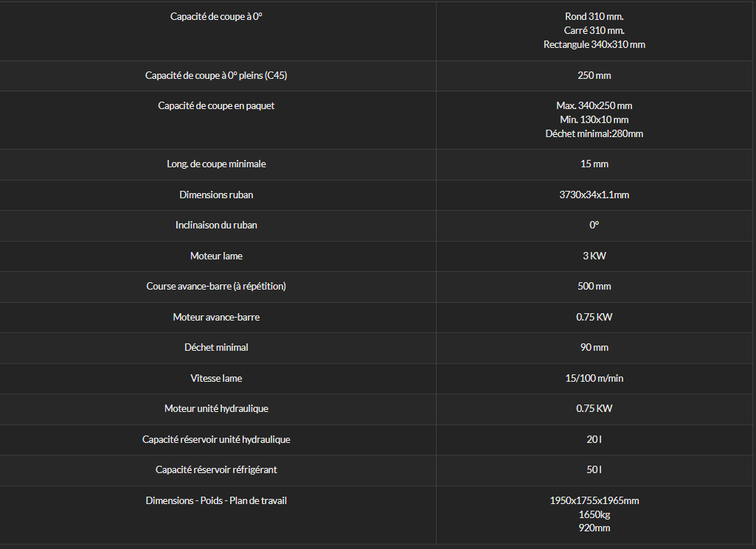The height and width of the screenshot is (549, 756).
Task: Click the 'Capacité de coupe à 0º' label
Action: click(216, 16)
